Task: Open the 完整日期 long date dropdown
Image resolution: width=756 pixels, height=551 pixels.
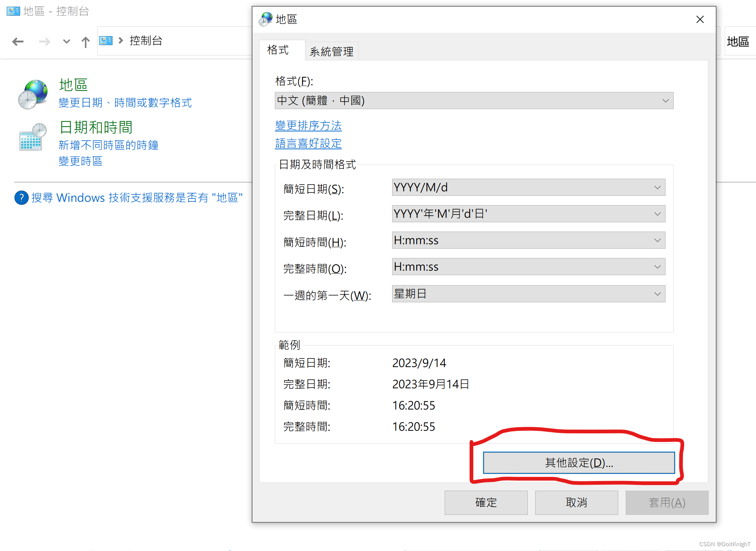Action: click(x=528, y=214)
